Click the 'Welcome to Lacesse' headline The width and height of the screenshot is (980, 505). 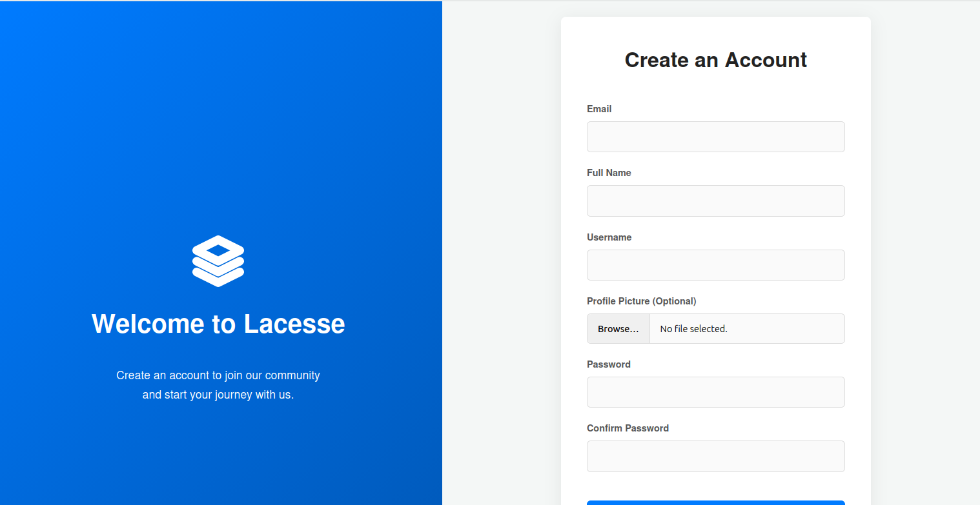click(218, 324)
